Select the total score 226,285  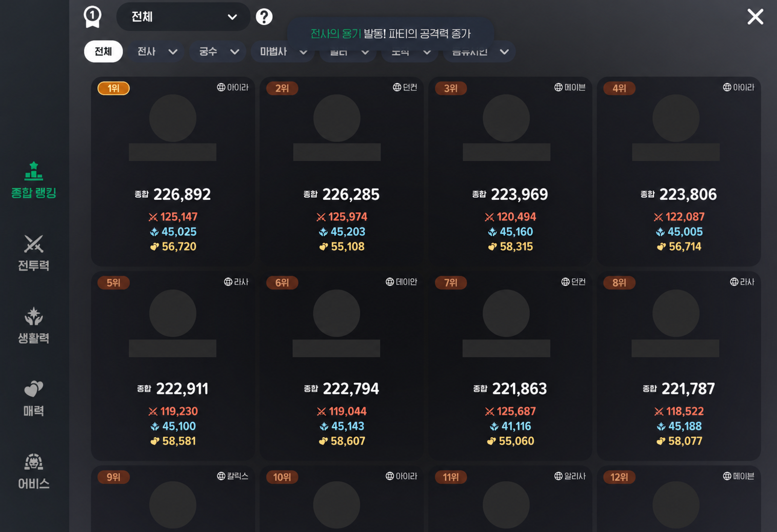coord(351,195)
